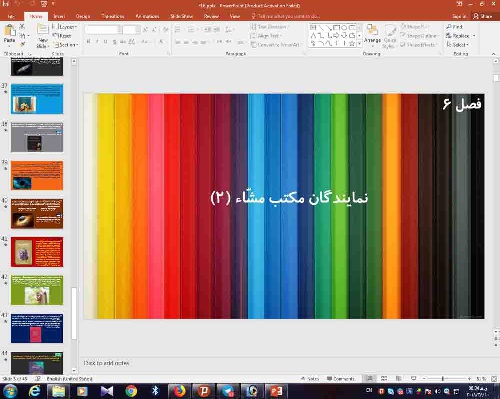Screen dimensions: 500x399
Task: Click the Numbering list icon
Action: coord(191,30)
